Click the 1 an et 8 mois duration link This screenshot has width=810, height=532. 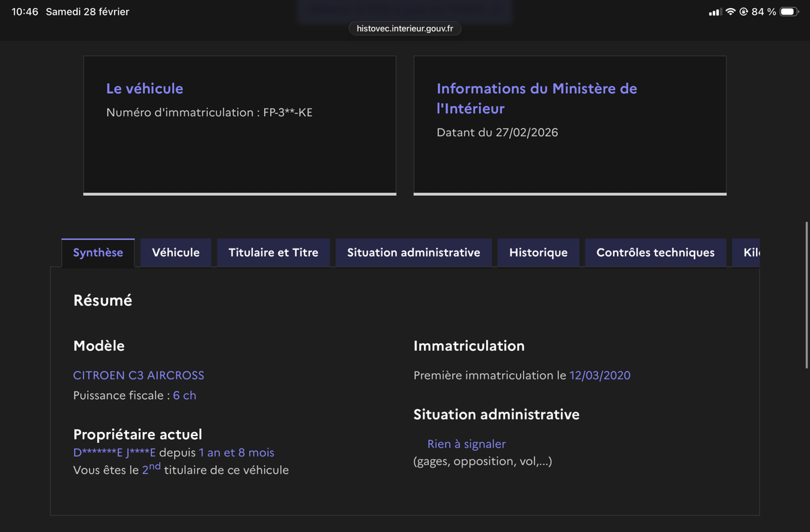tap(236, 452)
